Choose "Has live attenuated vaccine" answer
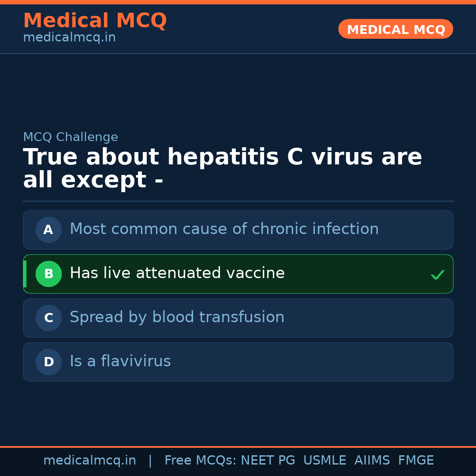 (177, 273)
